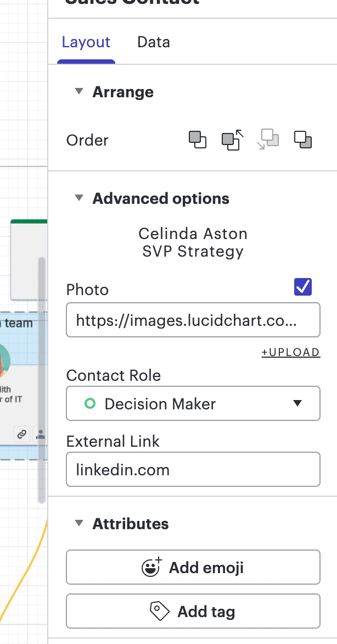Click the Bring to Front order icon

coord(198,140)
